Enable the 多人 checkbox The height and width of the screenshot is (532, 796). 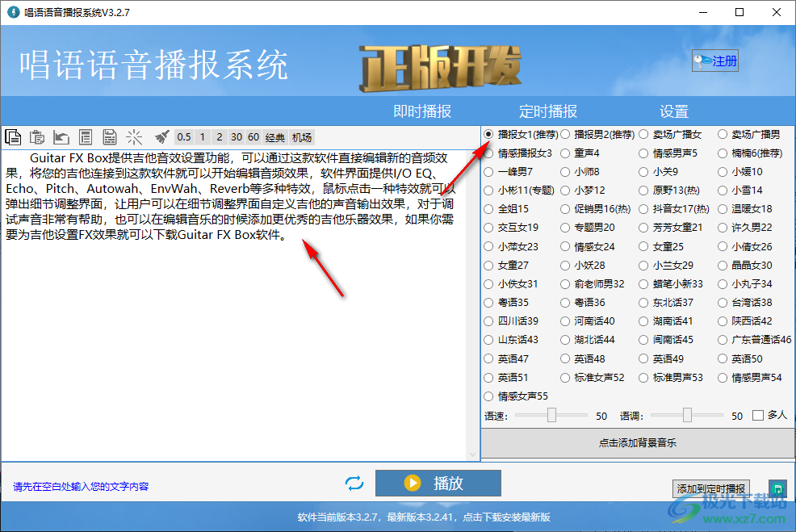(x=757, y=415)
